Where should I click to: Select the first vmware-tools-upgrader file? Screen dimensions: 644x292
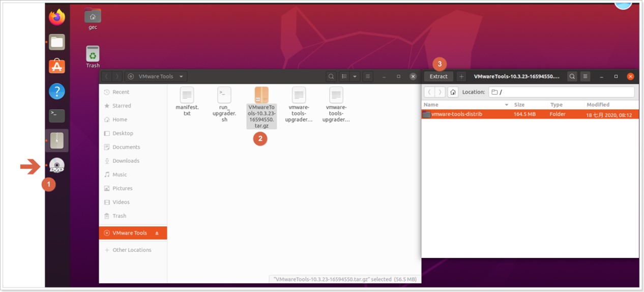pyautogui.click(x=299, y=105)
